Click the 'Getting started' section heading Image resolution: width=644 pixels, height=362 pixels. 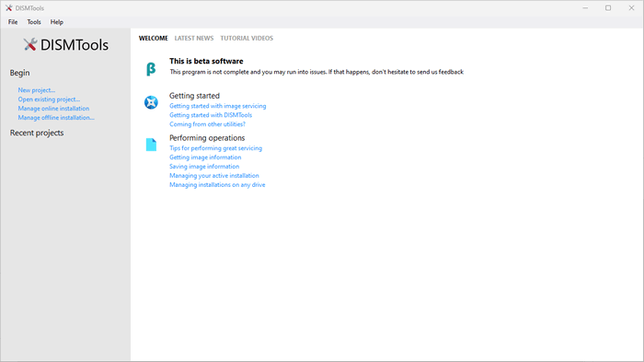[194, 96]
